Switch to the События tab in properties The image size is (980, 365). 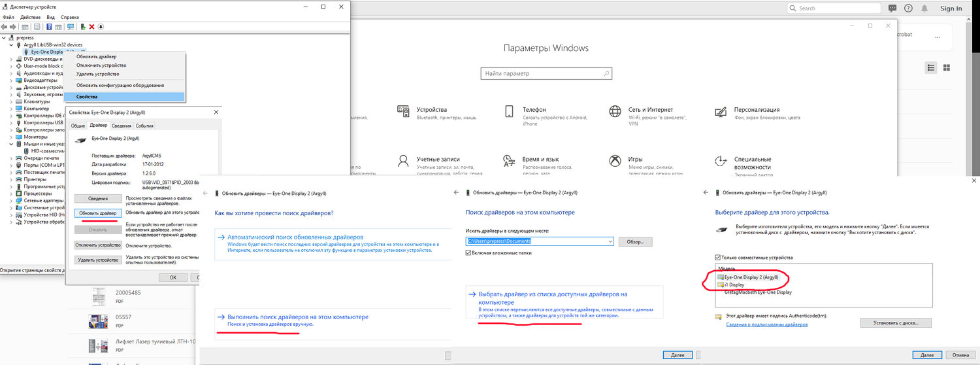pos(144,126)
